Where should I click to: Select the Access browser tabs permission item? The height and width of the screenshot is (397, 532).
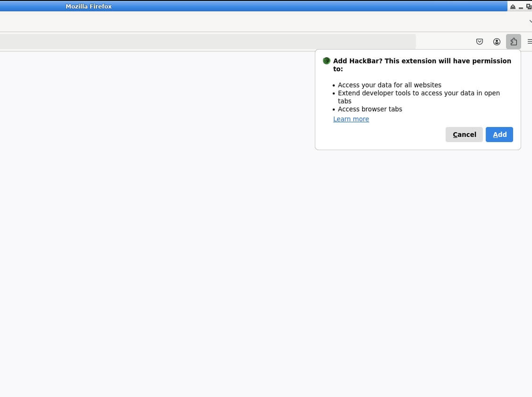click(x=370, y=109)
